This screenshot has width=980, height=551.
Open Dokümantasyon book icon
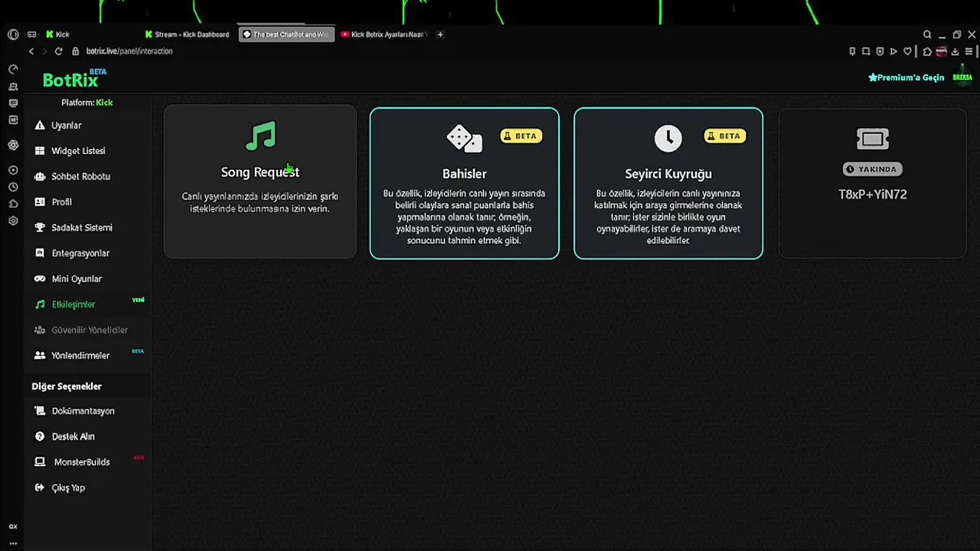(x=40, y=411)
